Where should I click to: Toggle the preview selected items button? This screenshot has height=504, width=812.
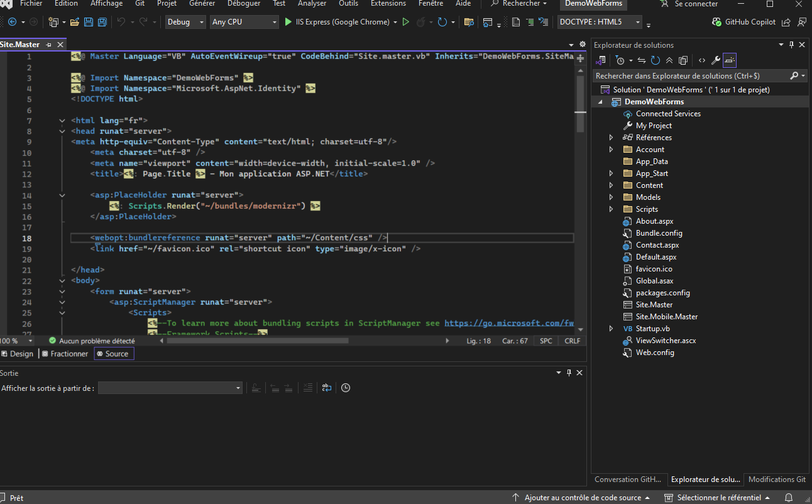pyautogui.click(x=729, y=60)
